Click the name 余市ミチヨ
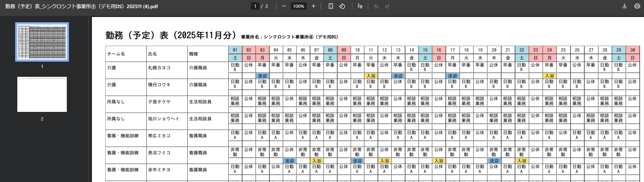Viewport: 644px width, 182px height. [159, 170]
